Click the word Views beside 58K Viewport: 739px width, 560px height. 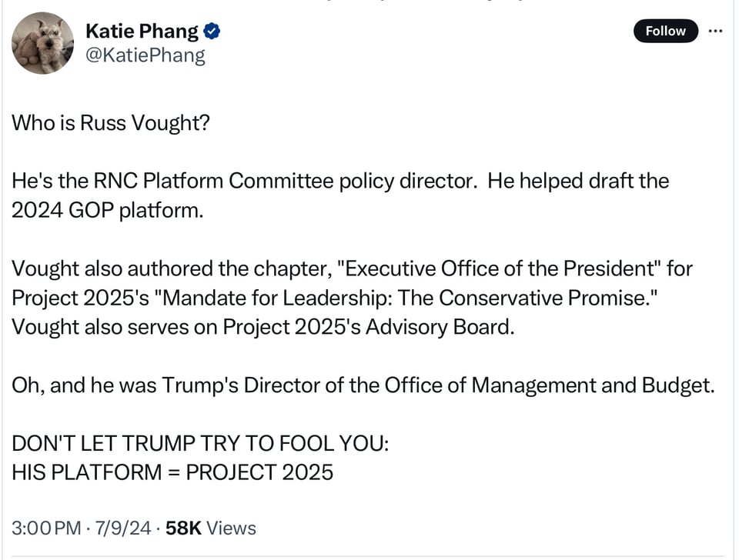point(231,528)
